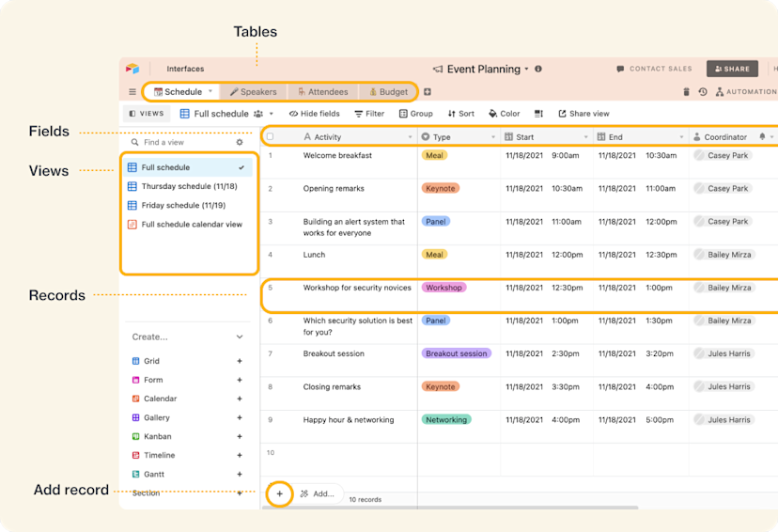Add a new table with plus icon

428,92
